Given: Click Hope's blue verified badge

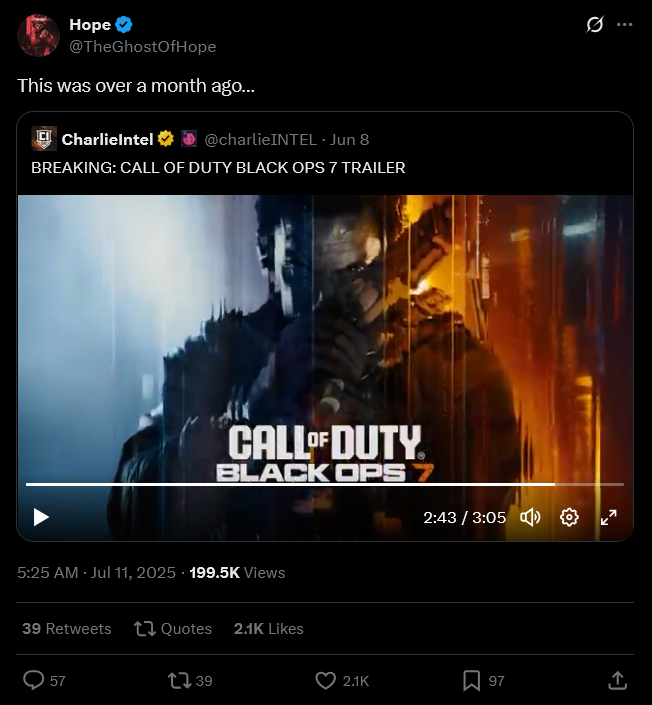Looking at the screenshot, I should (124, 24).
